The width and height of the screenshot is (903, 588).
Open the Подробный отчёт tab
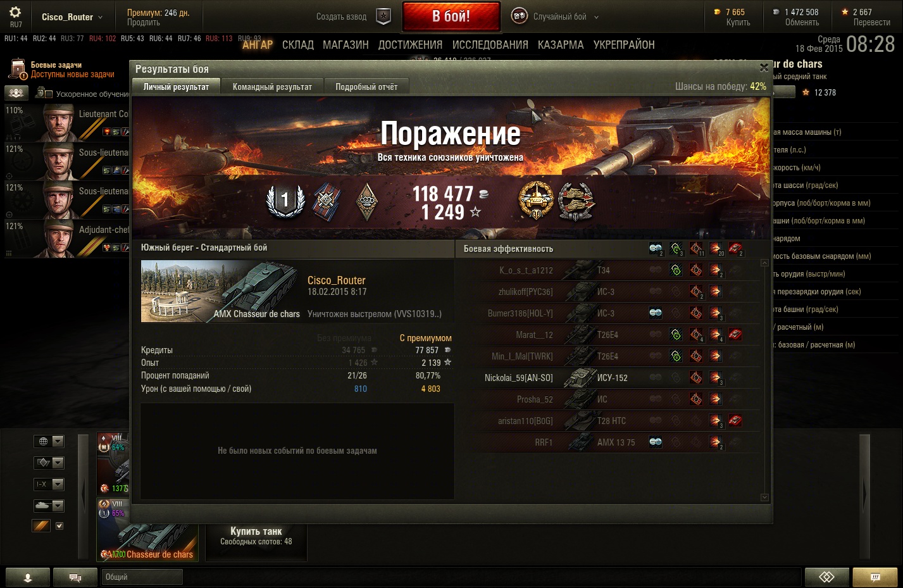(366, 87)
